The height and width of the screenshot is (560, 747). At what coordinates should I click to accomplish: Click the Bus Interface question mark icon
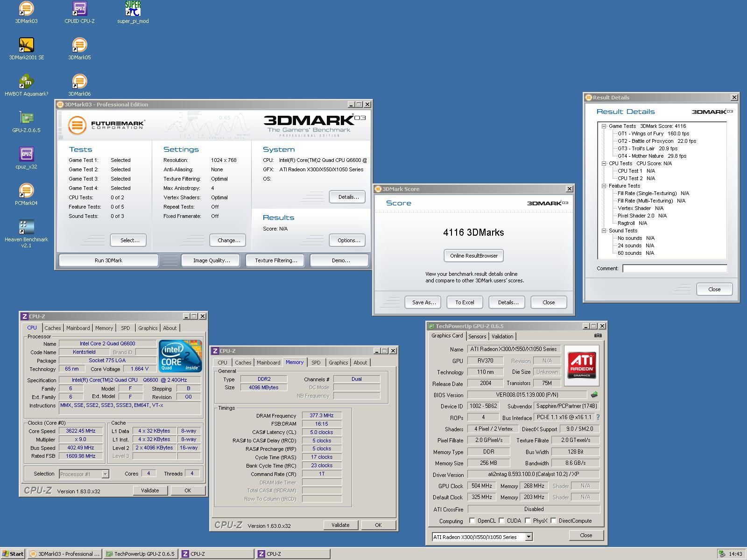coord(598,417)
